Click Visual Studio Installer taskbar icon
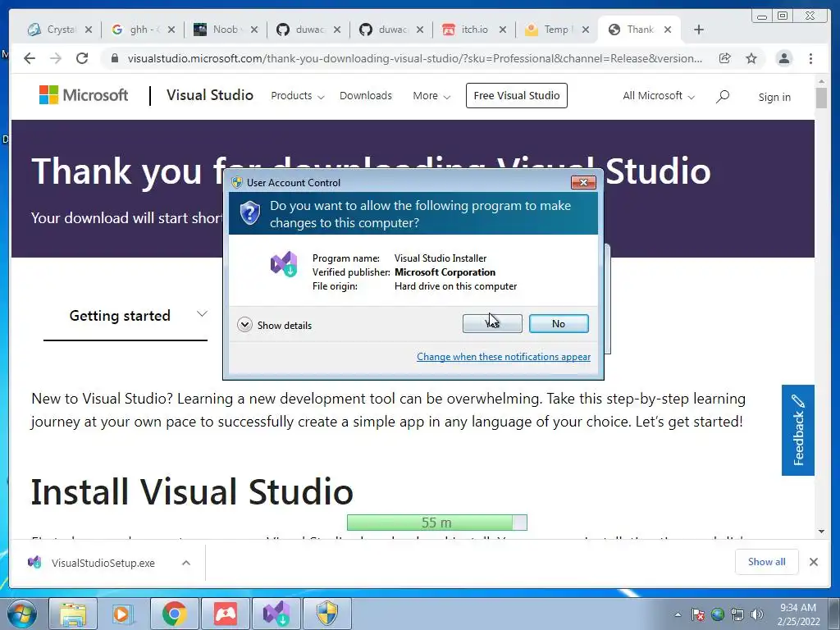840x630 pixels. click(276, 614)
